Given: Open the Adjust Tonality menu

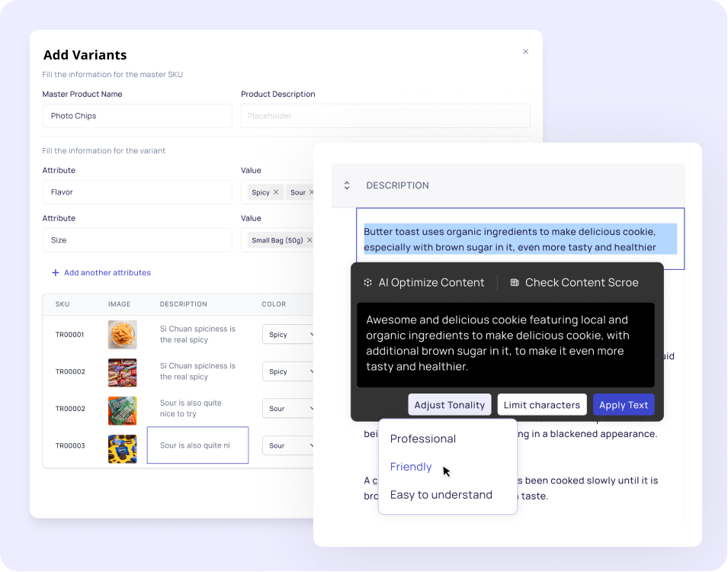Looking at the screenshot, I should coord(450,405).
